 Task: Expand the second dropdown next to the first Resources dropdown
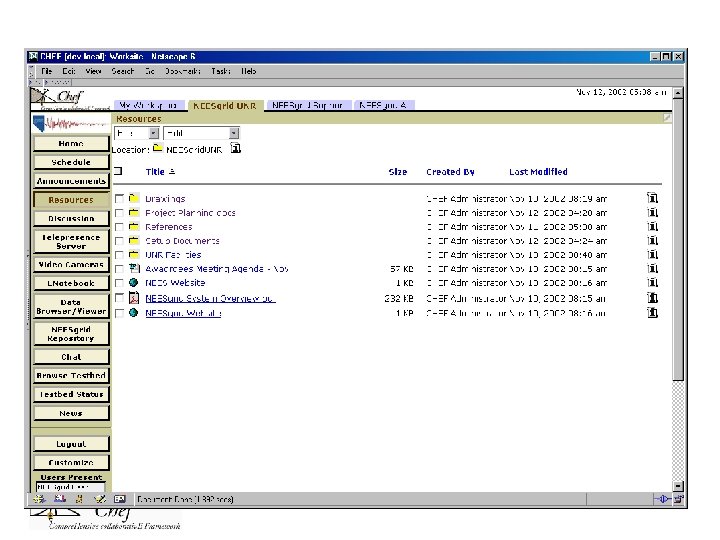click(201, 133)
